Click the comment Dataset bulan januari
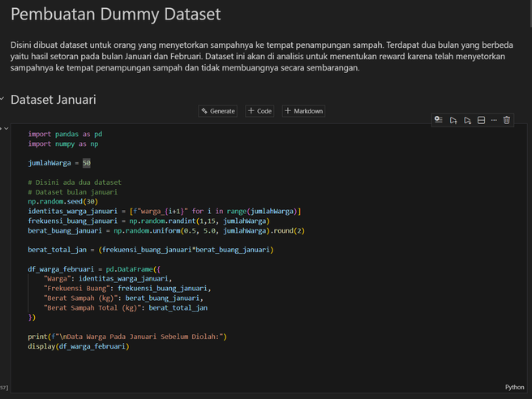The width and height of the screenshot is (532, 399). coord(73,192)
